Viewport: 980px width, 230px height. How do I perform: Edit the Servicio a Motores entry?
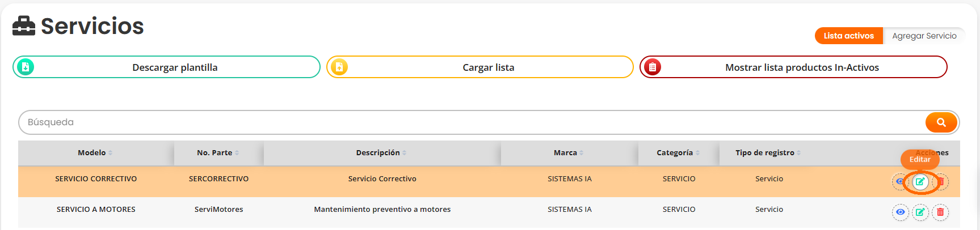[x=920, y=212]
